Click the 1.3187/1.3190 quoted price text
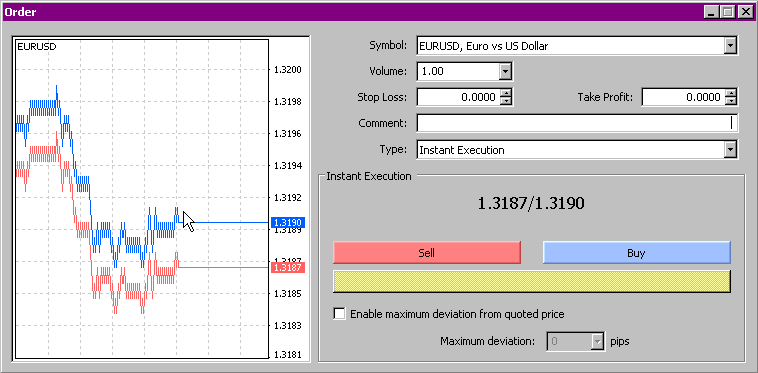758x373 pixels. (x=531, y=203)
